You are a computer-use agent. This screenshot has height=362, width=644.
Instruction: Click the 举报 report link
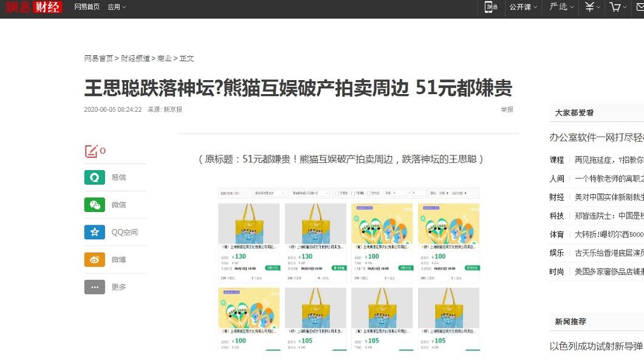point(507,109)
